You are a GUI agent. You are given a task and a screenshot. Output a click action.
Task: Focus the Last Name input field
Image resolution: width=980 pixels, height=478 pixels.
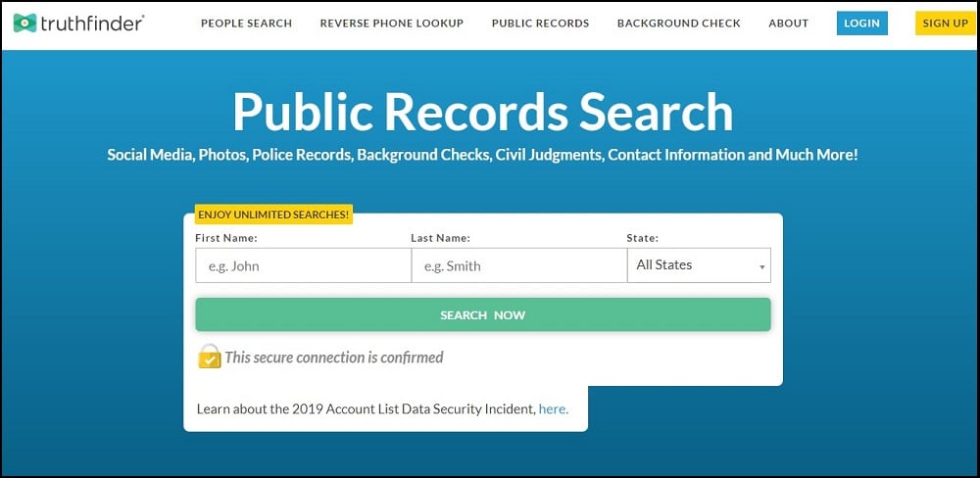coord(518,265)
